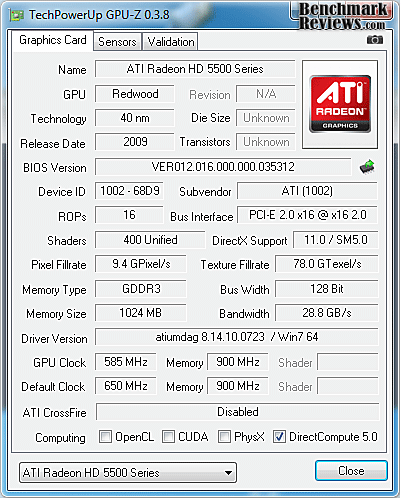Toggle the CUDA checkbox

point(168,437)
